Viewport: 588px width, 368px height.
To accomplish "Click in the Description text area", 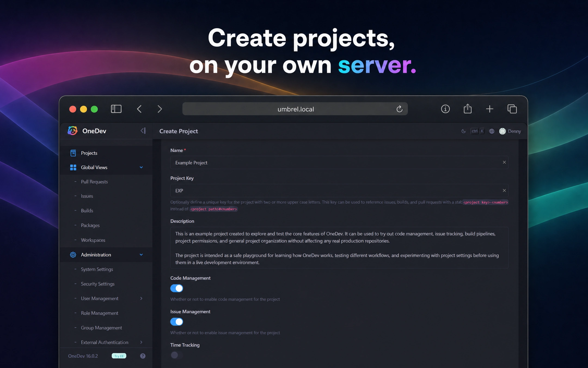I will (339, 248).
